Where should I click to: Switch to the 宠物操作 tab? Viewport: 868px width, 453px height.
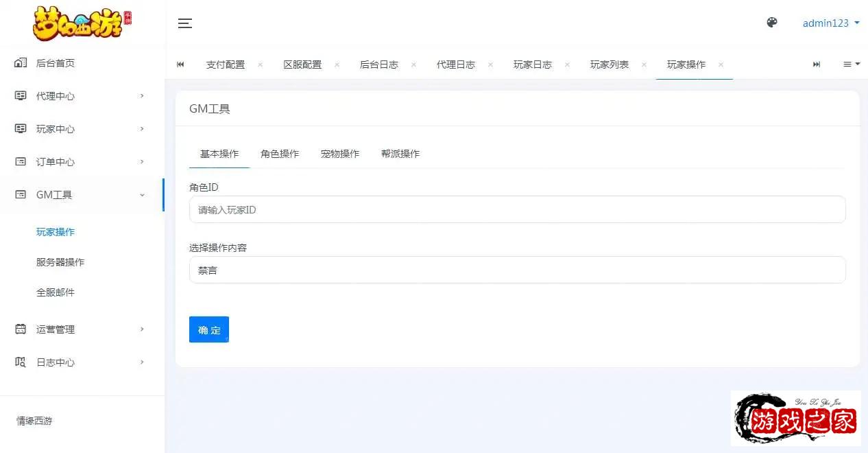click(x=339, y=154)
